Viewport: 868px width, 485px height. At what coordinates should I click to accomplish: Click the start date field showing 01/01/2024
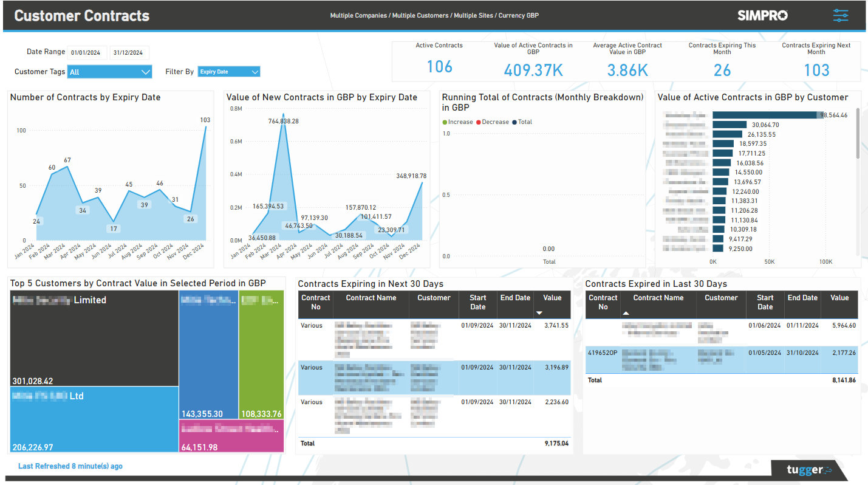(86, 52)
